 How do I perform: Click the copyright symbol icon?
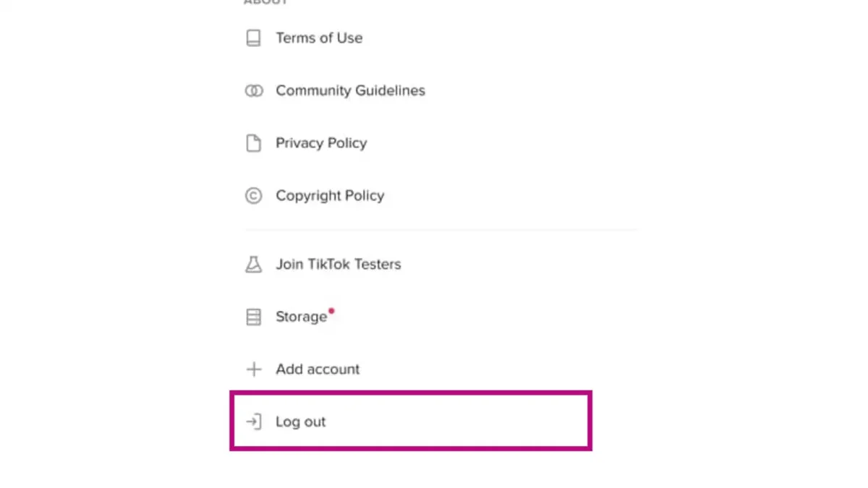point(253,195)
